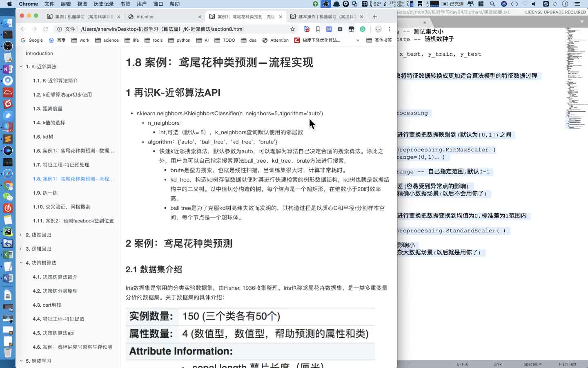
Task: Show more bookmarks with the chevron
Action: tap(358, 40)
